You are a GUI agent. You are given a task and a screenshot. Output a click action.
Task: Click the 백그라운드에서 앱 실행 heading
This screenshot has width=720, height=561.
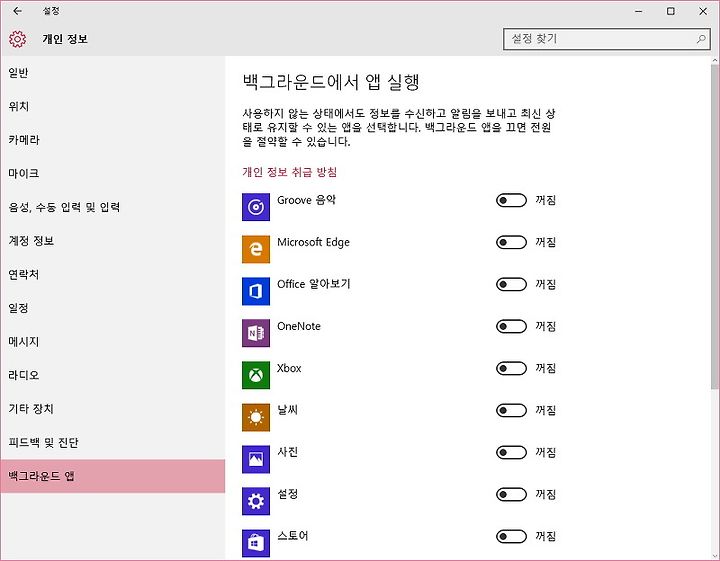click(331, 82)
